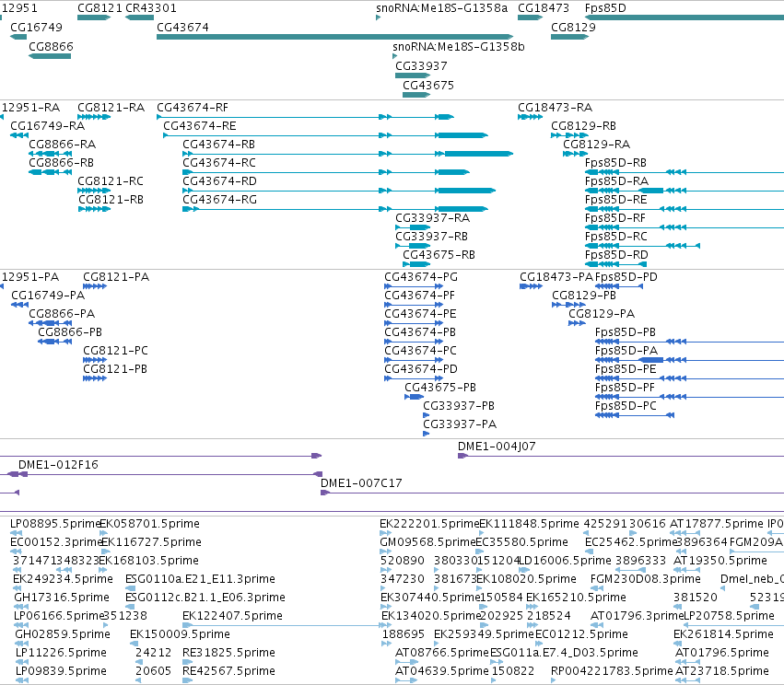Select the CG16749-RA transcript
Image resolution: width=784 pixels, height=685 pixels.
[19, 135]
